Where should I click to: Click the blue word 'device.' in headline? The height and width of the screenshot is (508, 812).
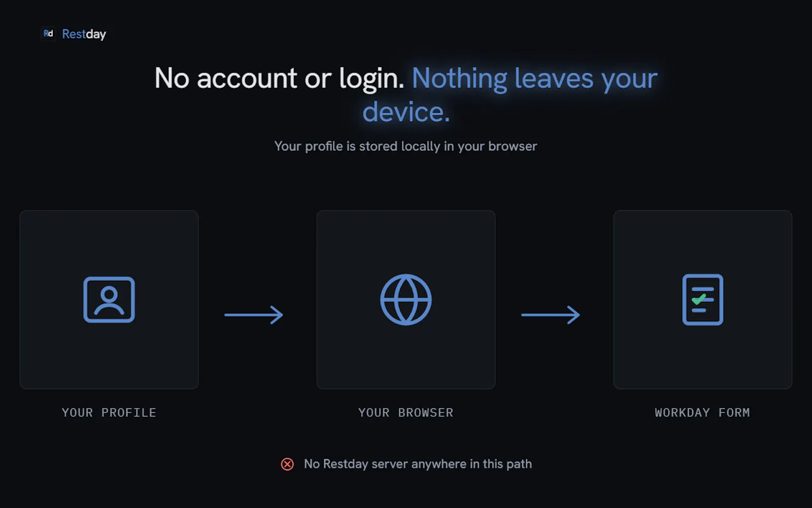click(x=406, y=112)
